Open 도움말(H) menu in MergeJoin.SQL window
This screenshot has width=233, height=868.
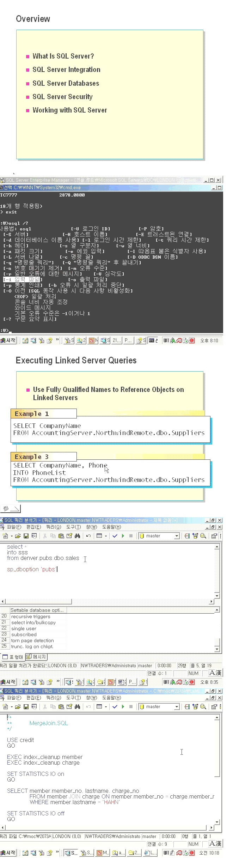coord(112,698)
